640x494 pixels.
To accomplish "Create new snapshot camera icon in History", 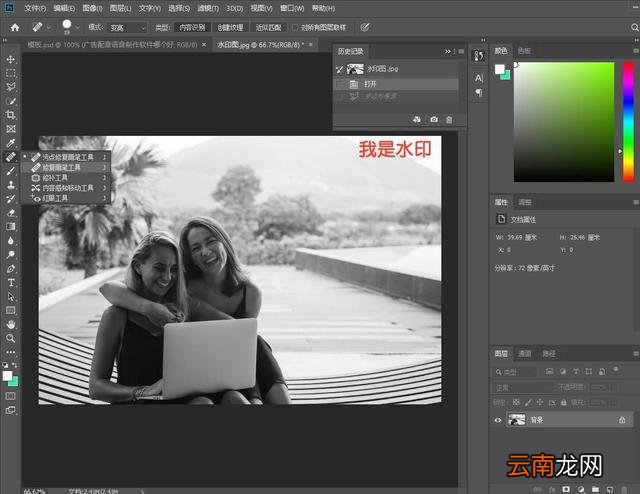I will click(434, 120).
